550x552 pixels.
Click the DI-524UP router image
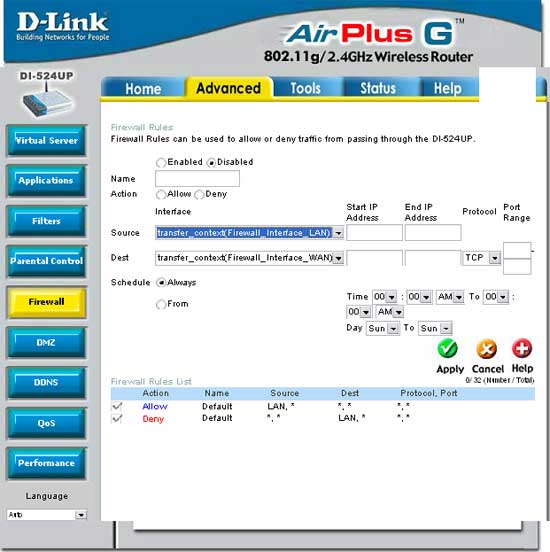coord(46,101)
